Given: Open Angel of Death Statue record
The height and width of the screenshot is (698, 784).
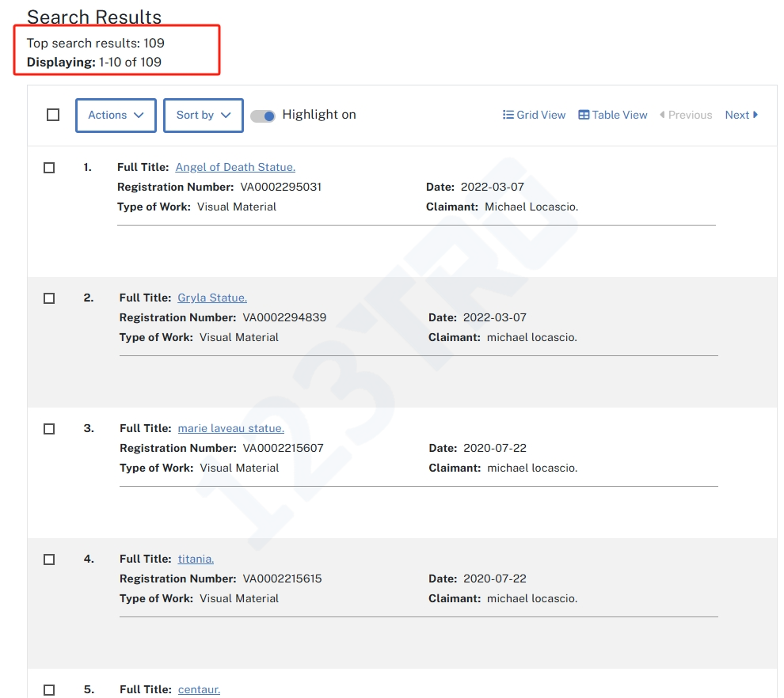Looking at the screenshot, I should (x=235, y=167).
